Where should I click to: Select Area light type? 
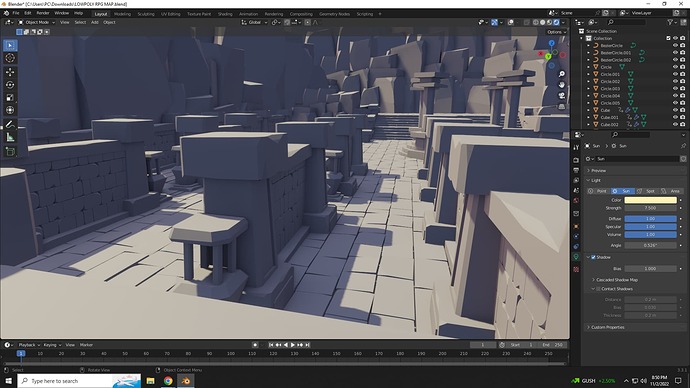671,191
